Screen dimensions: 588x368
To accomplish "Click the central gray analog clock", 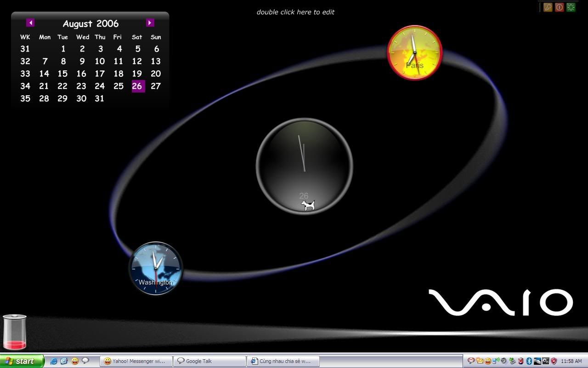I will tap(304, 166).
